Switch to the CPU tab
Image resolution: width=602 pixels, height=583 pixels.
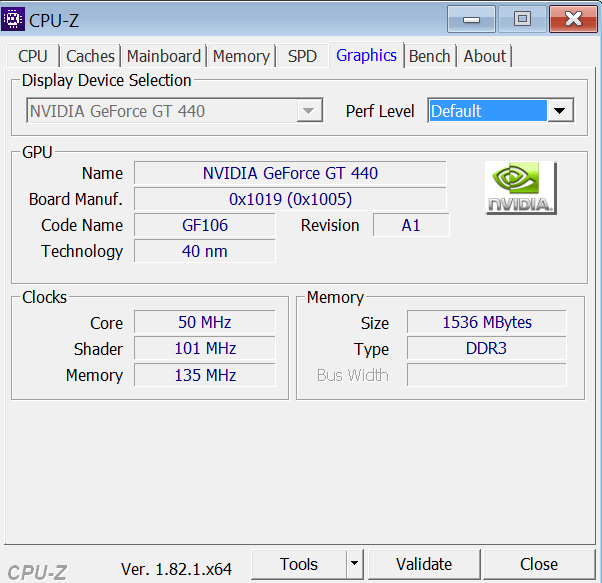tap(33, 56)
